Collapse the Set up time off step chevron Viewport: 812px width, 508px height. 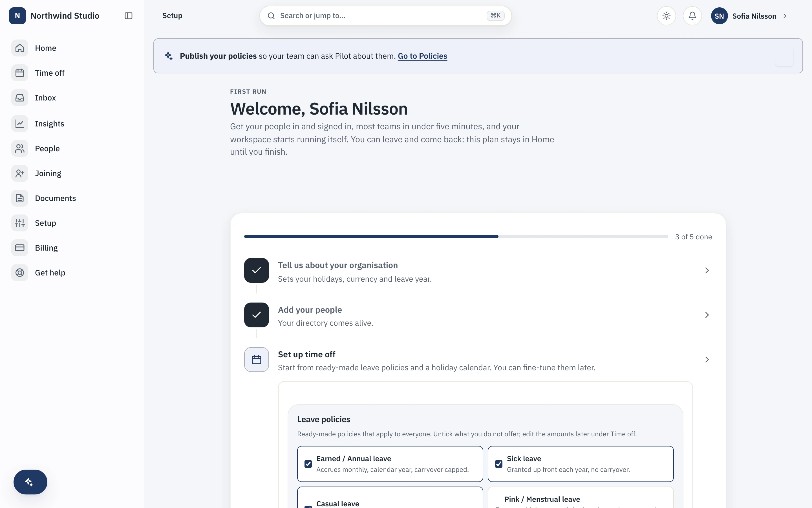coord(707,360)
